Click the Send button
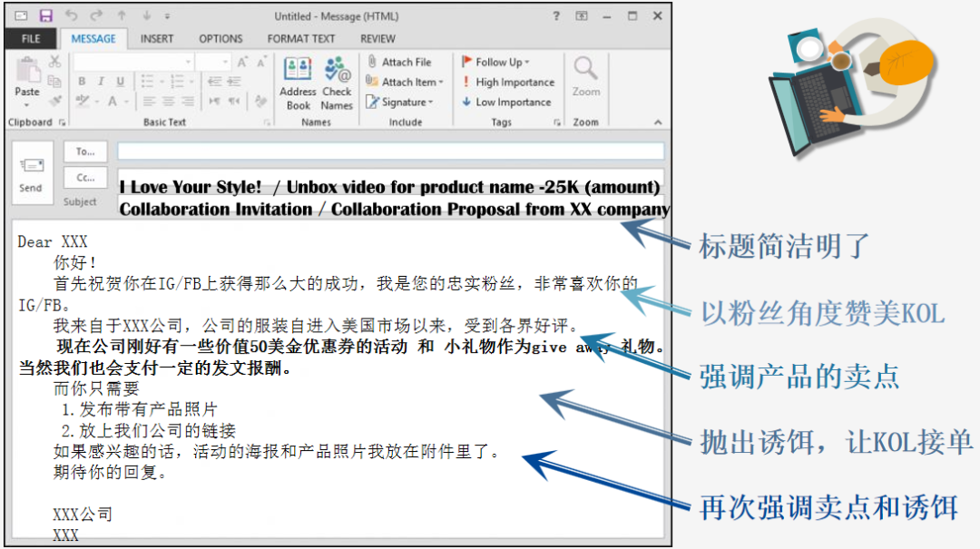980x549 pixels. 31,173
